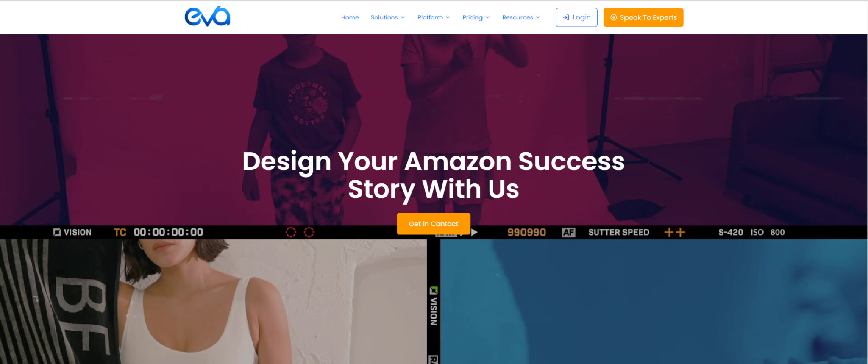
Task: Click the woman in white top thumbnail
Action: pos(213,301)
